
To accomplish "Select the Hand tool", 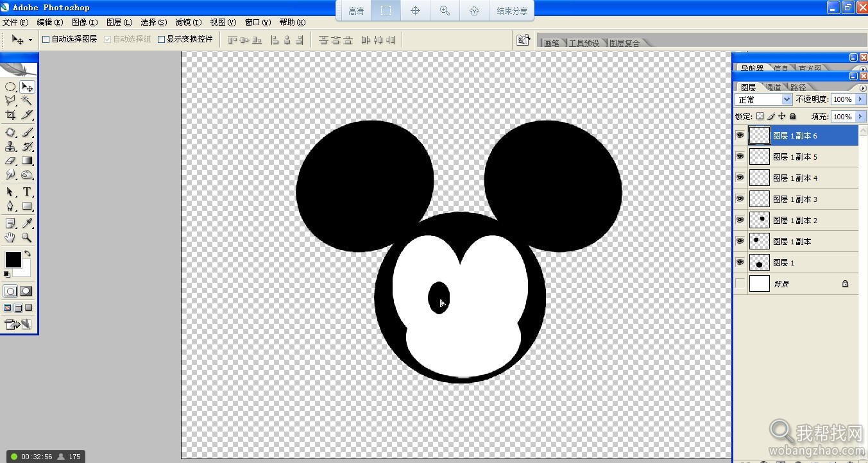I will pyautogui.click(x=10, y=237).
